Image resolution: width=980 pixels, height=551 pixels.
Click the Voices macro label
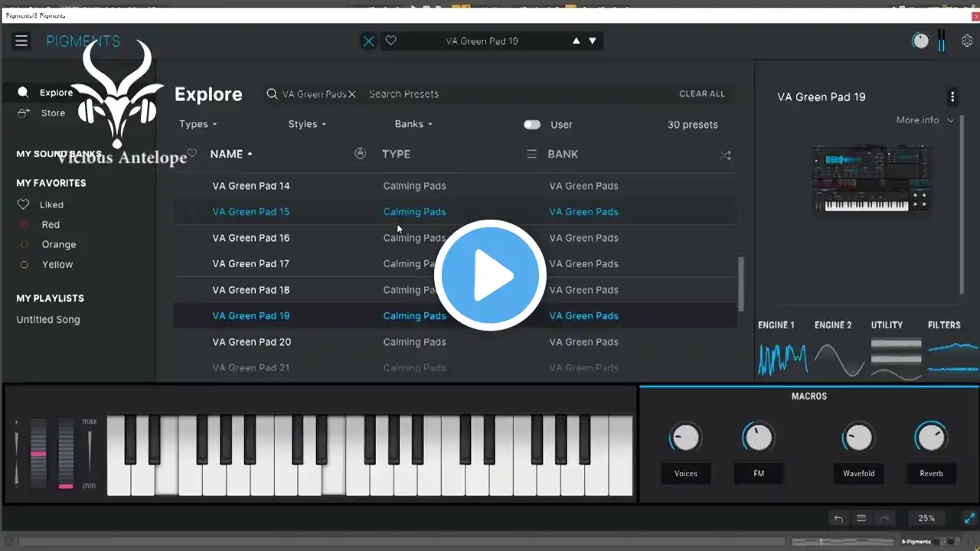[686, 474]
